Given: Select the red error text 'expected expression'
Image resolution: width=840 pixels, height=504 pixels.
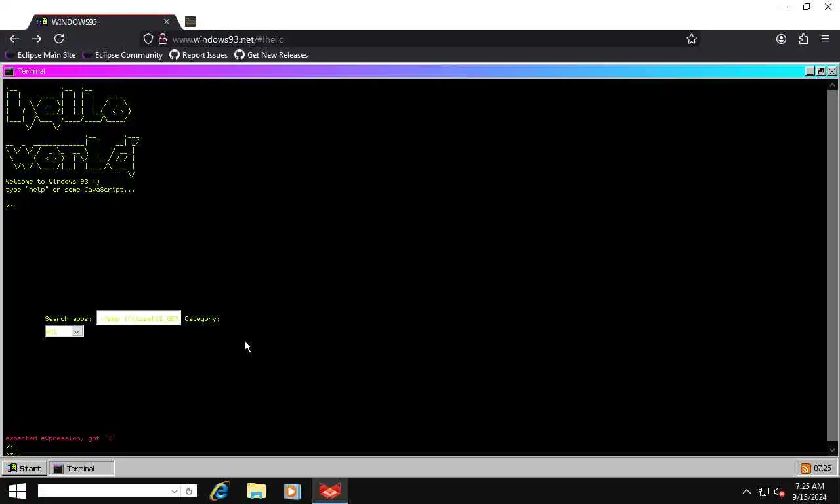Looking at the screenshot, I should coord(60,438).
